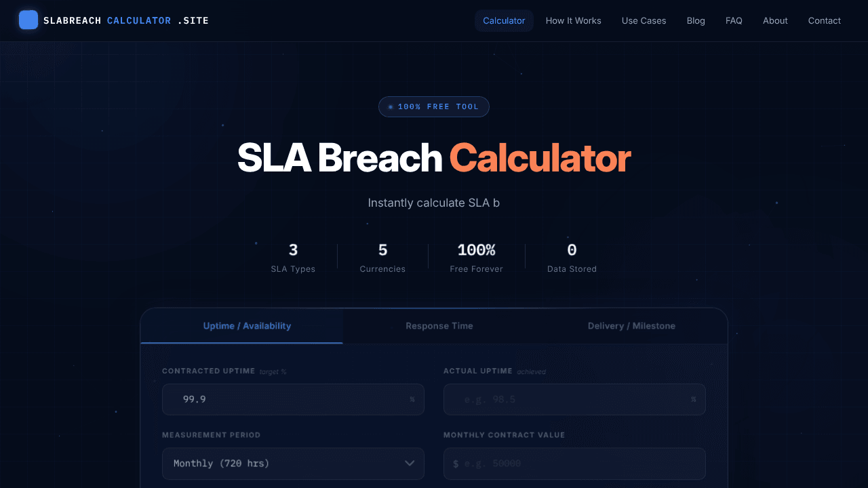Open the Blog nav link
Viewport: 868px width, 488px height.
[696, 20]
